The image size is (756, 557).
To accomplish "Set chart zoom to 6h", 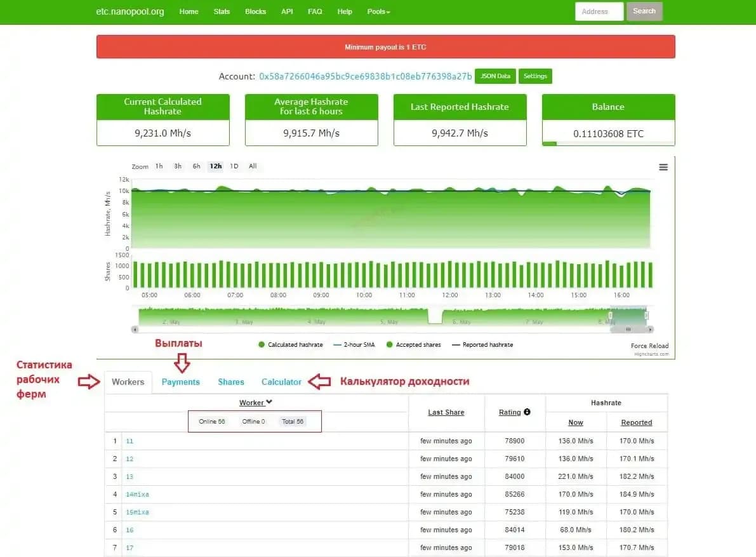I will 196,166.
